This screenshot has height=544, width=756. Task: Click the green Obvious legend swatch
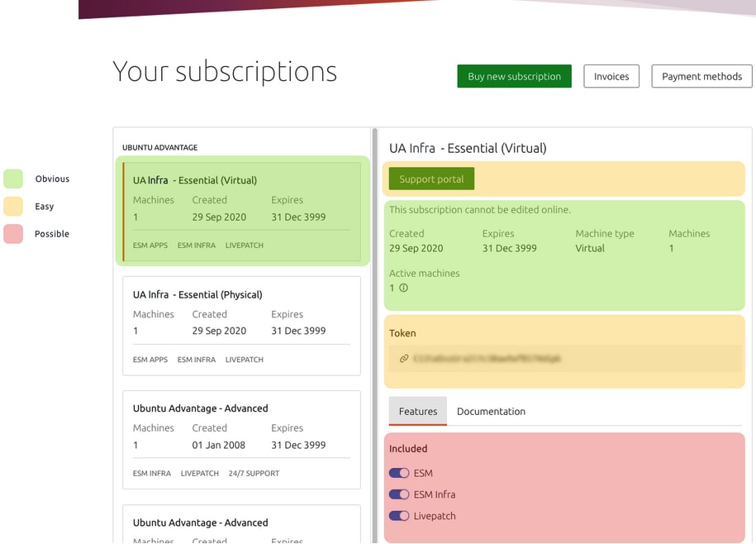[13, 179]
